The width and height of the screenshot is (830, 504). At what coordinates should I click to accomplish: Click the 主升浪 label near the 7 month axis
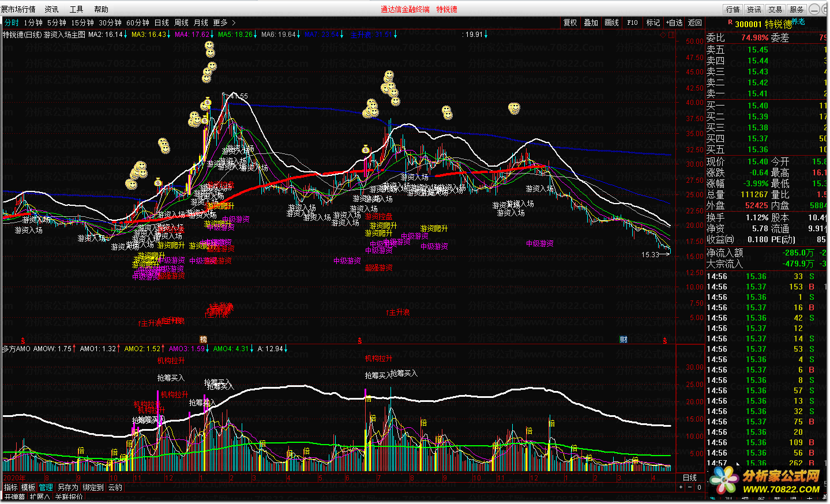[x=398, y=312]
